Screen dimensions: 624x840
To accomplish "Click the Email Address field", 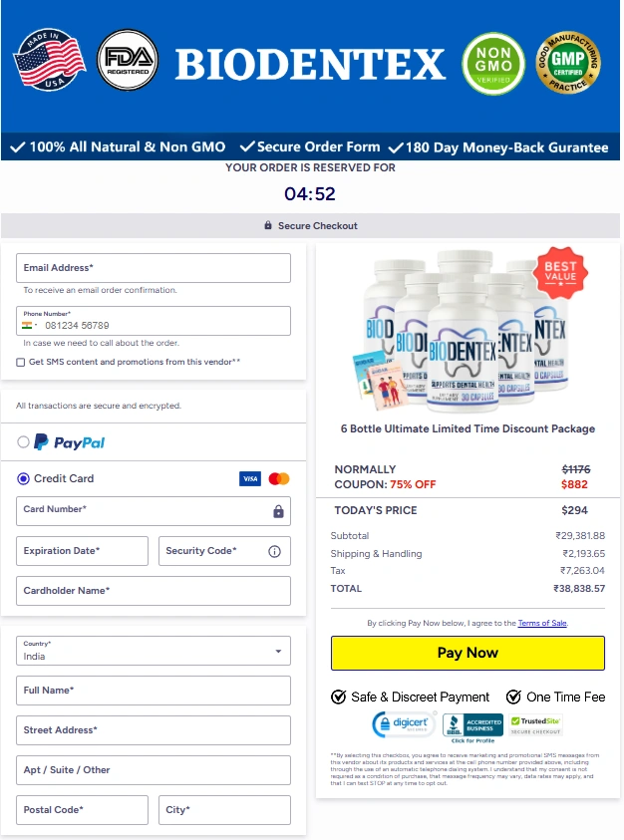I will coord(154,268).
